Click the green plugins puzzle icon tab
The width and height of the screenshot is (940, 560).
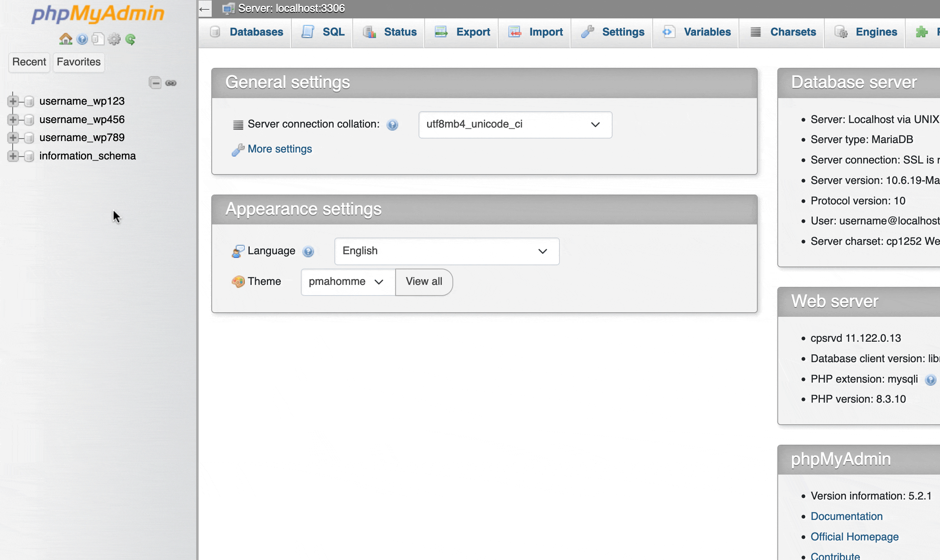coord(922,32)
